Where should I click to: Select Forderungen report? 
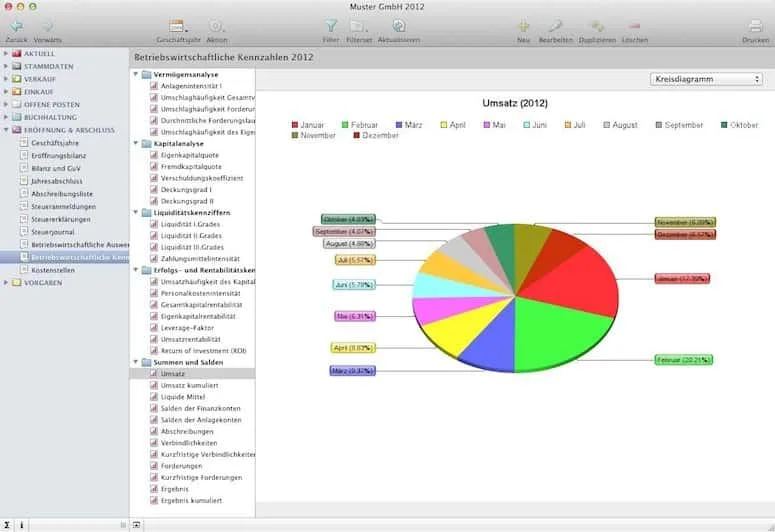[181, 466]
